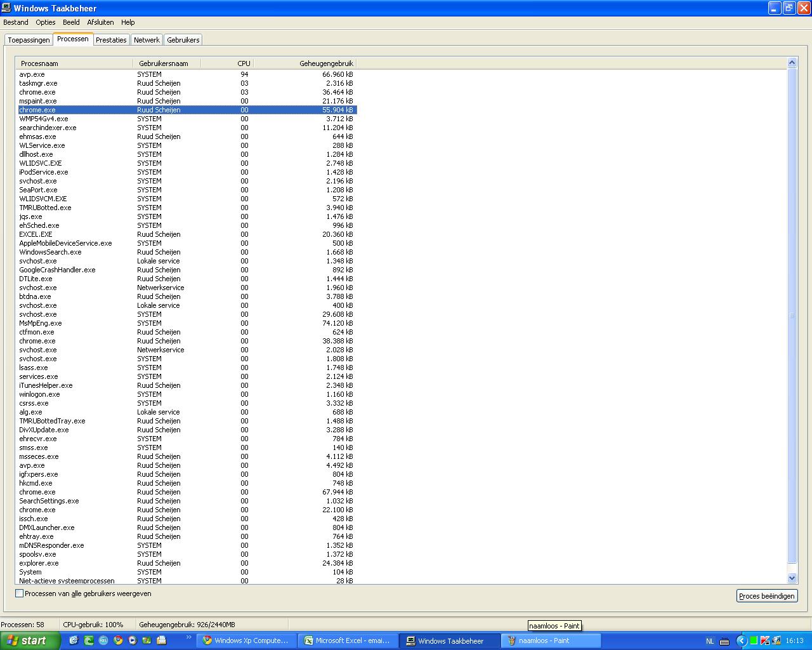The width and height of the screenshot is (812, 650).
Task: Select iPodService.exe process row
Action: pyautogui.click(x=187, y=172)
